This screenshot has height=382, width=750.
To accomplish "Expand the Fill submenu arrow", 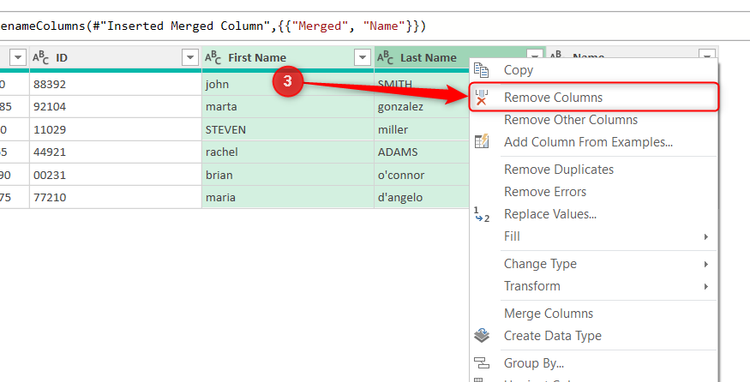I will (706, 237).
